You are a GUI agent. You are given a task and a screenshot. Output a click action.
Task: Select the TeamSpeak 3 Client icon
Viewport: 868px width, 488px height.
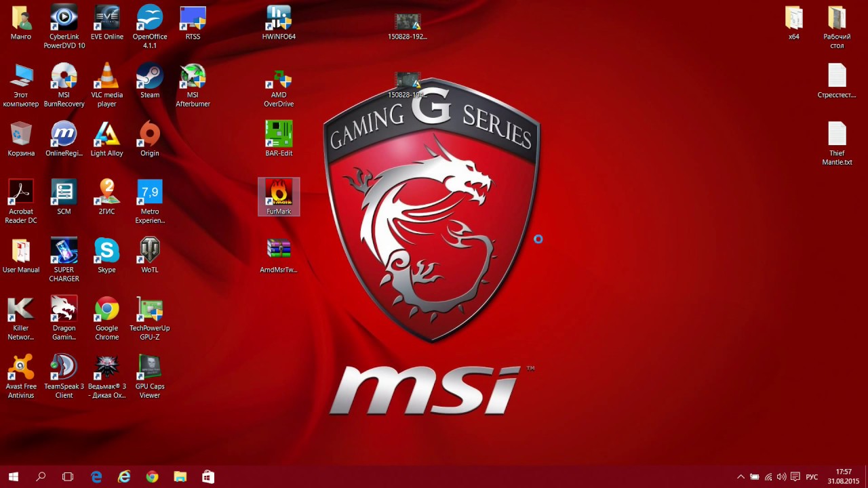[x=64, y=377]
